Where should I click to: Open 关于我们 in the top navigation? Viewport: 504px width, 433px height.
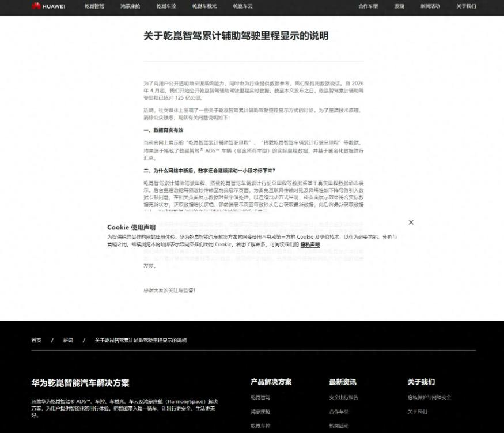(466, 6)
